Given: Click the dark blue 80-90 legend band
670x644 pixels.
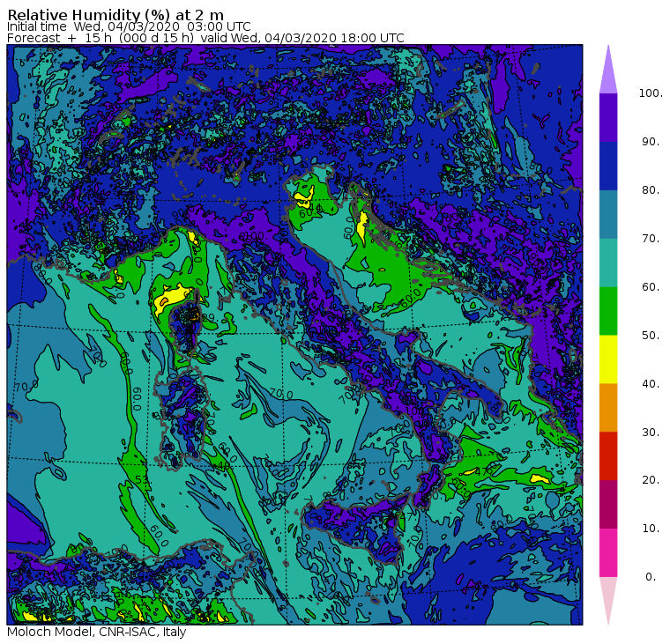Looking at the screenshot, I should click(x=608, y=166).
